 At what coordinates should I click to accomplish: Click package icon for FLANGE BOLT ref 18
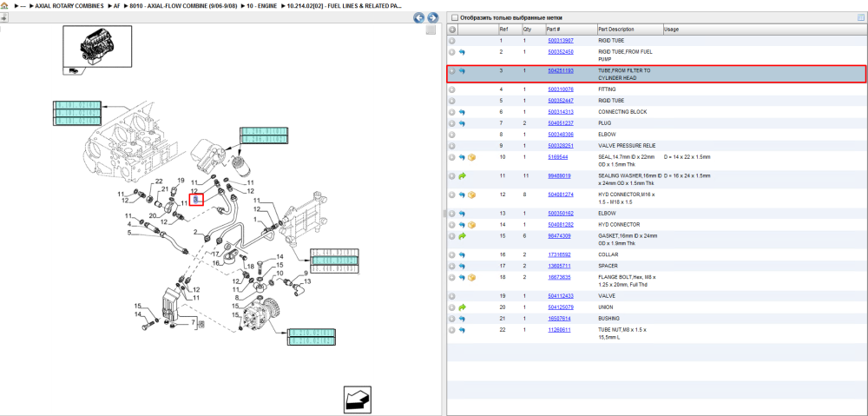[x=471, y=277]
